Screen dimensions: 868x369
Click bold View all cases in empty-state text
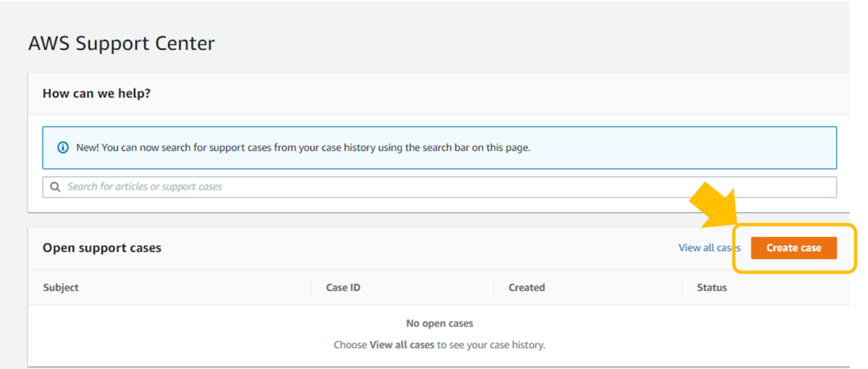click(402, 345)
